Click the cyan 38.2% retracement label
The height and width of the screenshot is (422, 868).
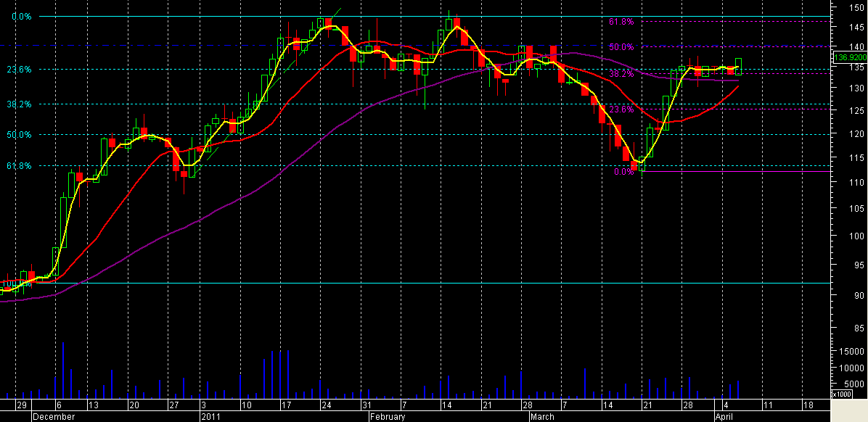coord(20,104)
